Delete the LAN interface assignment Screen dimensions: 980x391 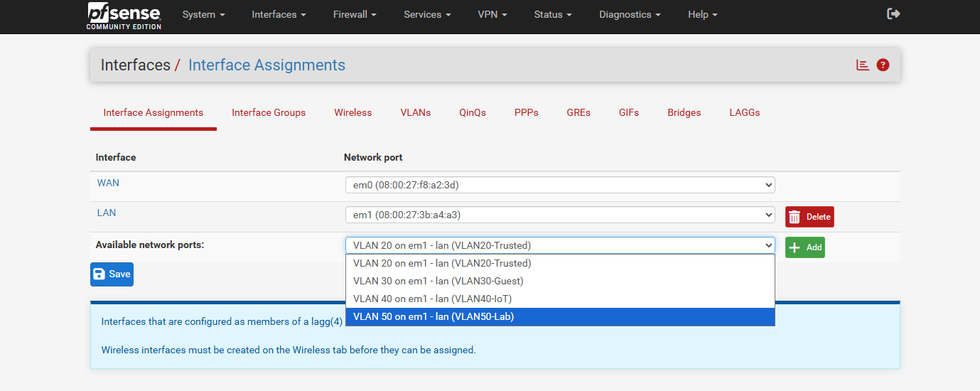click(x=809, y=217)
